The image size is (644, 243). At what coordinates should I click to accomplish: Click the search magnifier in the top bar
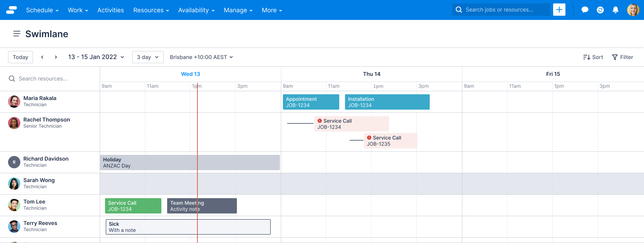(459, 10)
